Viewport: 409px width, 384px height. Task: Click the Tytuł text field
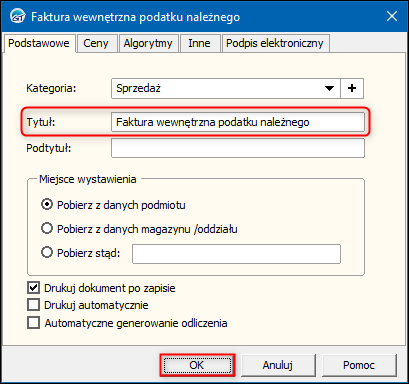[x=238, y=122]
